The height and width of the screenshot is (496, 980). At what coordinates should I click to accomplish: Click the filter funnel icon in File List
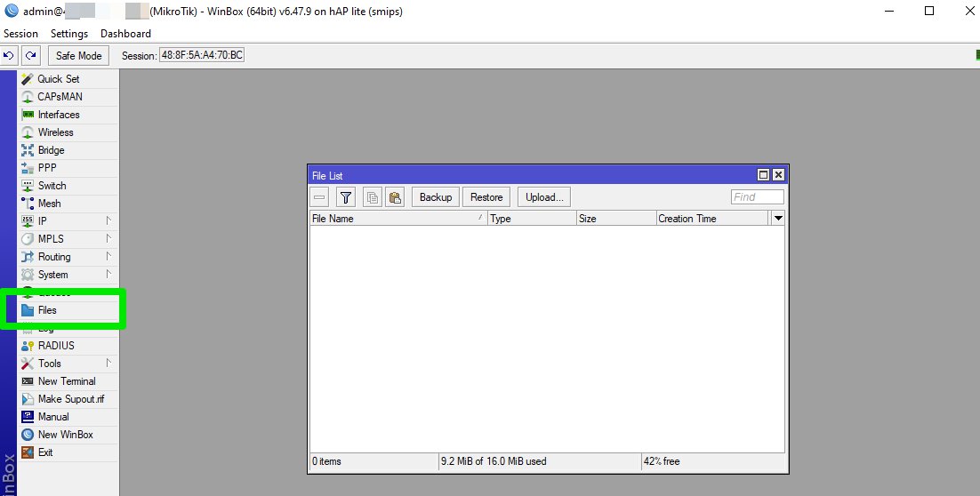tap(346, 197)
